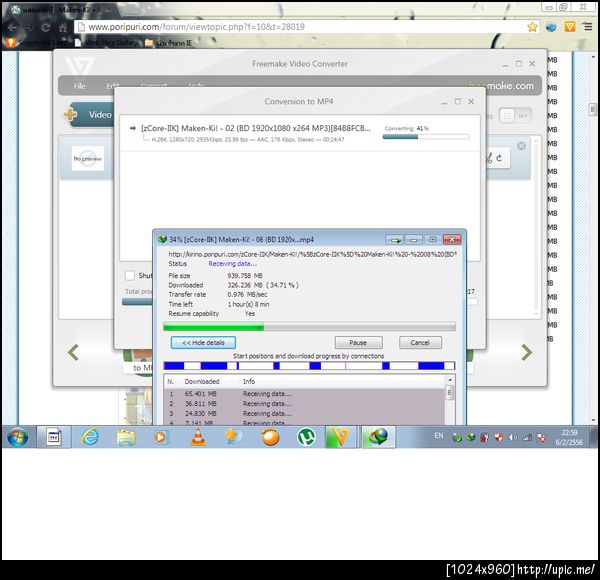Viewport: 600px width, 580px height.
Task: Click the orange V extension icon in Chrome
Action: tap(570, 26)
